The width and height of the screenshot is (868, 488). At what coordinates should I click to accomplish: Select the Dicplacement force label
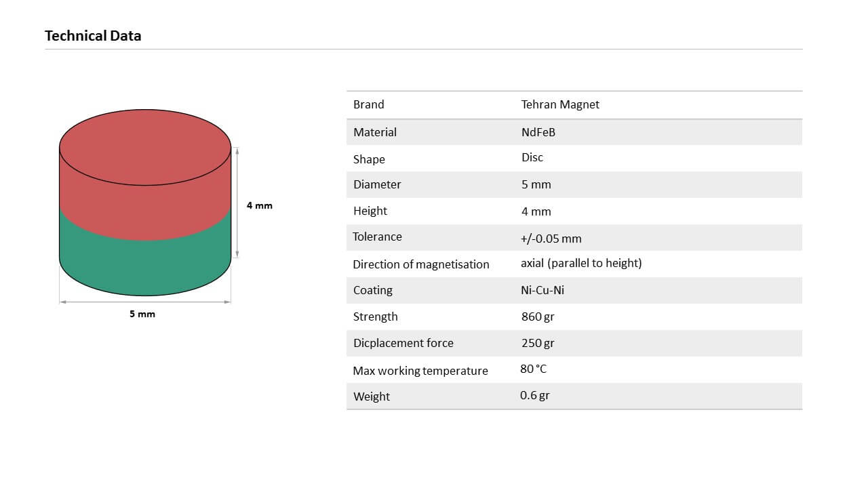403,343
